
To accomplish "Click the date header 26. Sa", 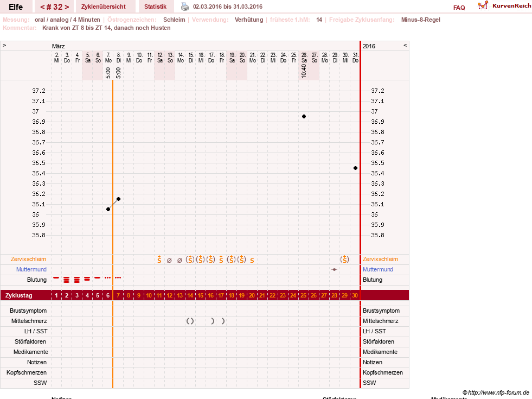I will [304, 58].
